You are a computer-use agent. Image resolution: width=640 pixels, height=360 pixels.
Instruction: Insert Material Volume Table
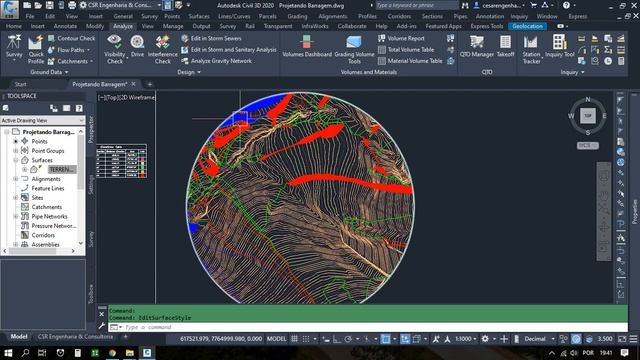(x=410, y=61)
